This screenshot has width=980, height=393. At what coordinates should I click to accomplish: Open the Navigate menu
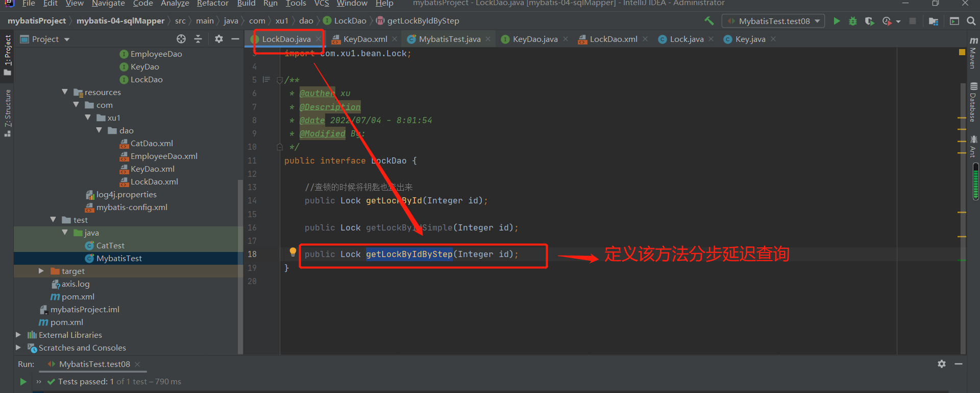[108, 4]
